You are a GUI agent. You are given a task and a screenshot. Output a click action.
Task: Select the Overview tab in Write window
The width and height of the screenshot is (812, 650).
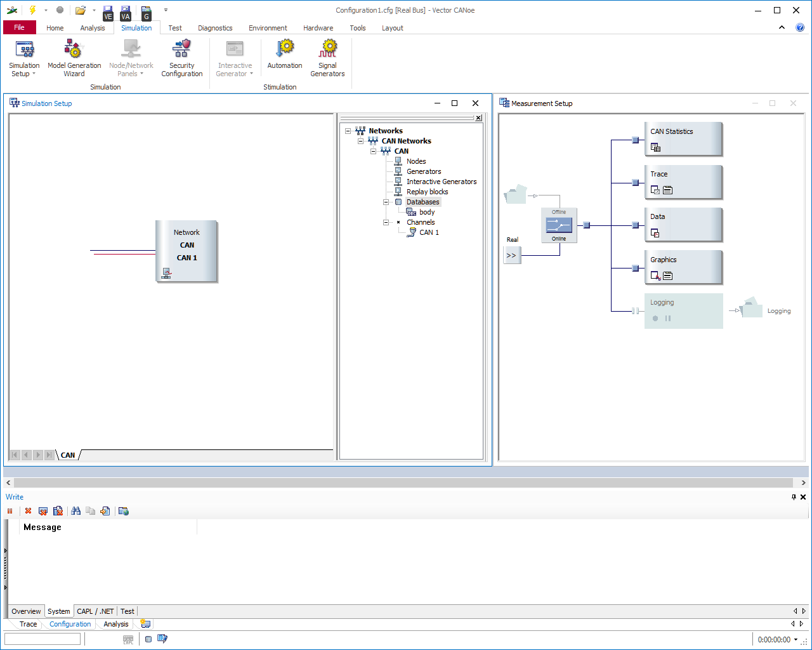pyautogui.click(x=26, y=611)
